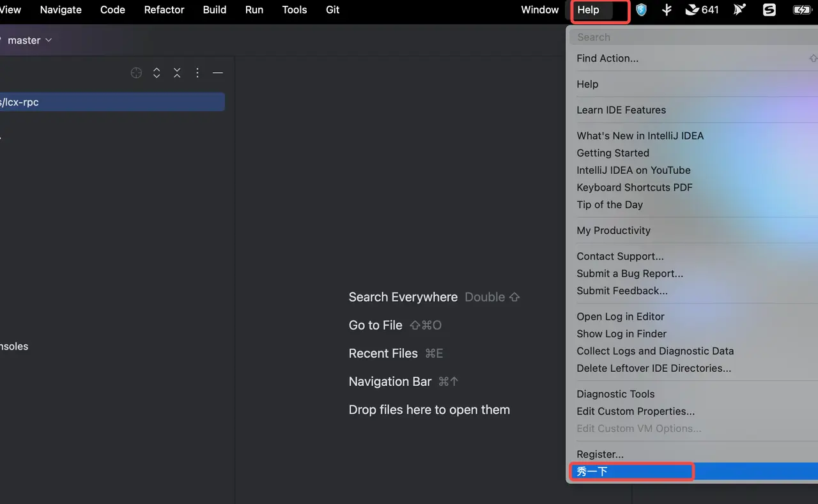Hide the project tool window using the minus icon
818x504 pixels.
218,73
